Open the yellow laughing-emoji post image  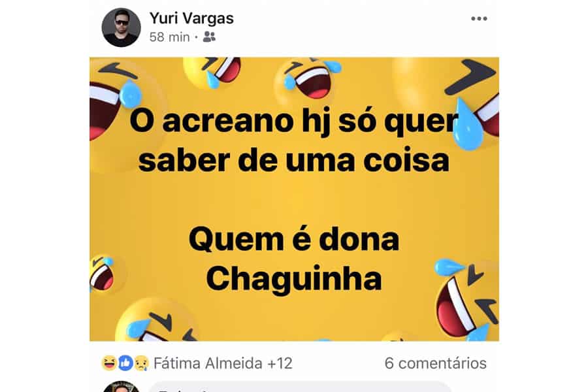(294, 199)
